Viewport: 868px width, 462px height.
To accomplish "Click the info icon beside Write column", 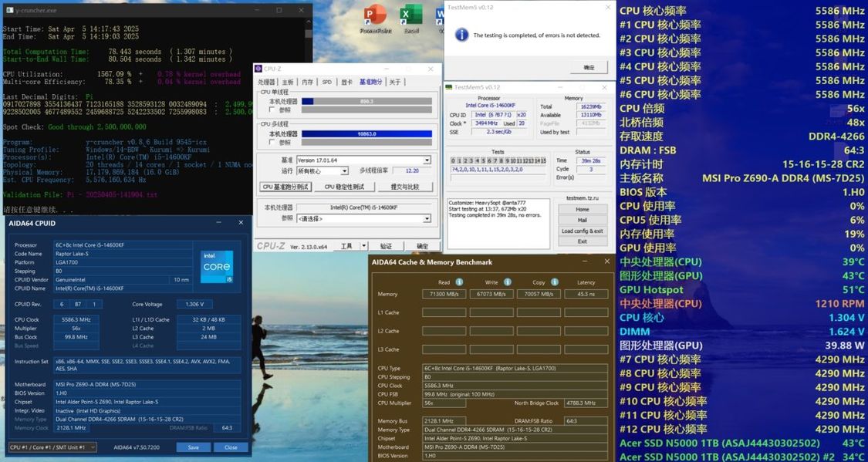I will point(507,282).
